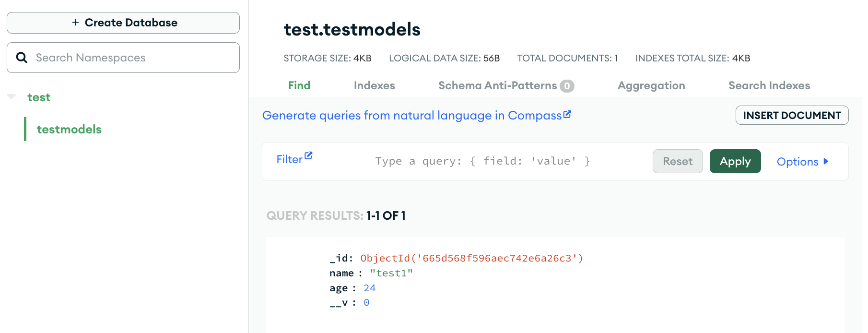This screenshot has height=333, width=868.
Task: Collapse the test database tree
Action: (12, 97)
